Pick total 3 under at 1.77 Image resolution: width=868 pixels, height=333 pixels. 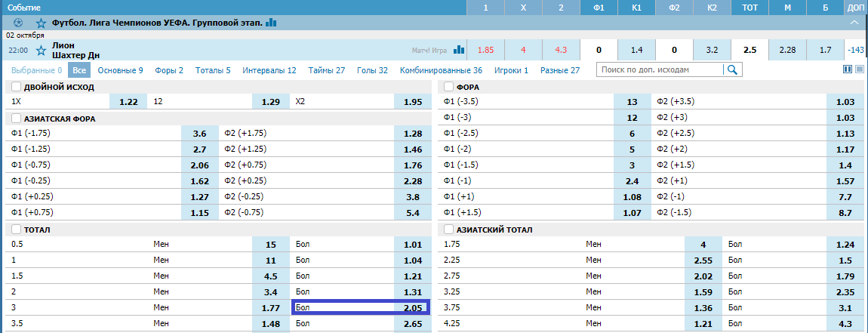(x=271, y=307)
